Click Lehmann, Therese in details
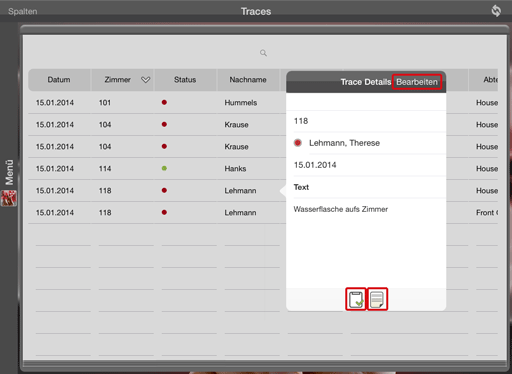512x374 pixels. (344, 143)
